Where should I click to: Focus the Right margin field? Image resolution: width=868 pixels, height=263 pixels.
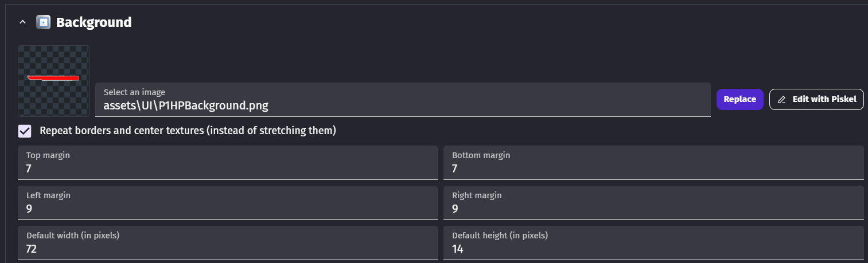[653, 203]
